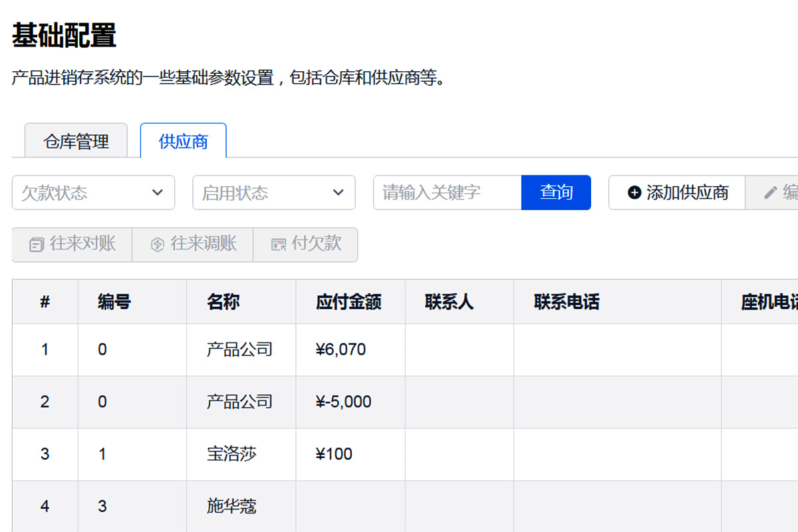The width and height of the screenshot is (798, 532).
Task: Expand the 启用状态 filter dropdown
Action: pos(274,192)
